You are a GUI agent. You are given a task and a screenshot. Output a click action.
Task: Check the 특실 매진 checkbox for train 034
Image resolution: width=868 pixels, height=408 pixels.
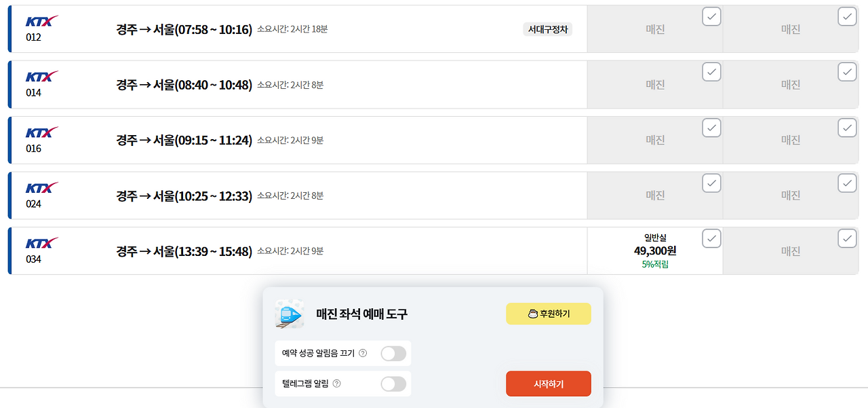[x=847, y=239]
